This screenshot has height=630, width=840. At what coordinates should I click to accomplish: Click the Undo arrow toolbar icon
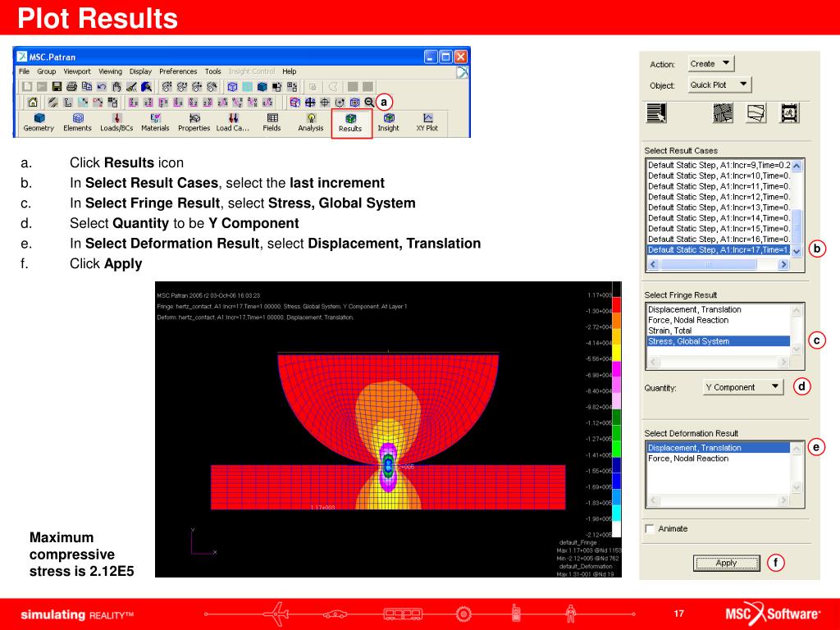click(101, 86)
